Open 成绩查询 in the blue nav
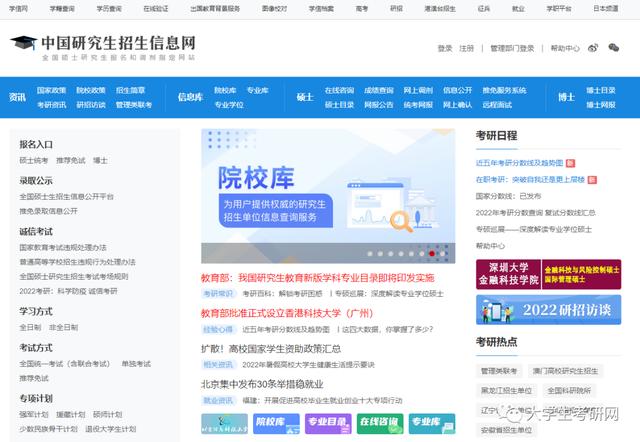 379,90
